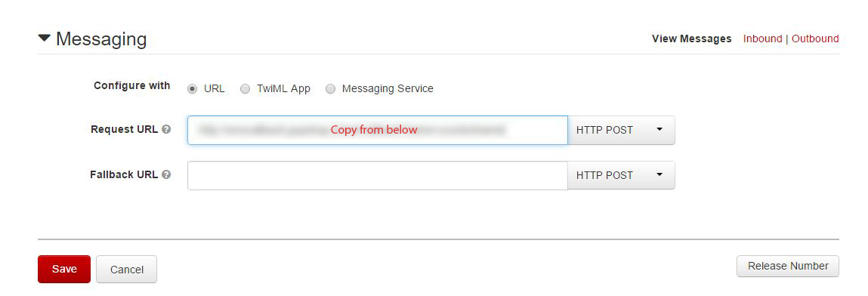Screen dimensions: 868x296
Task: Click the Fallback URL help icon
Action: tap(166, 174)
